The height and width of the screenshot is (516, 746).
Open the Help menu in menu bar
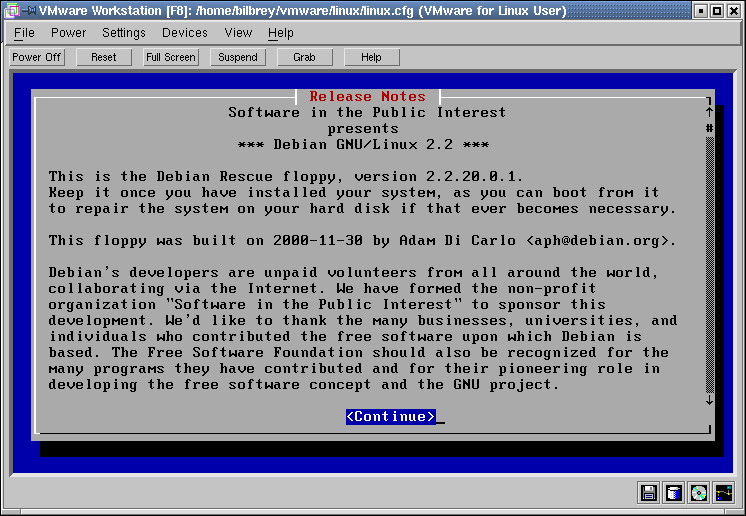click(281, 33)
